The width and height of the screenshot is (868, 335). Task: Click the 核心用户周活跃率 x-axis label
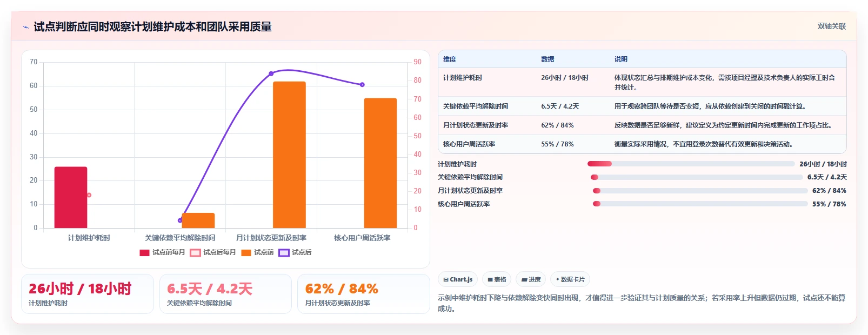pos(362,238)
